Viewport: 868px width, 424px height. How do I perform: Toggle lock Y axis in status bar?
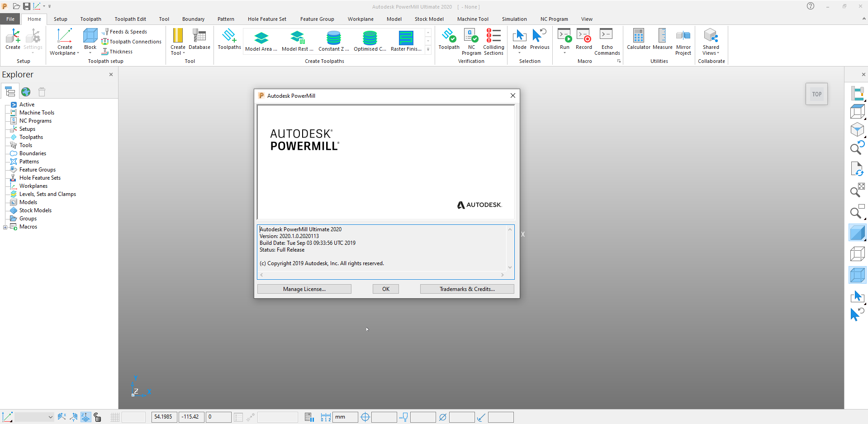(74, 417)
